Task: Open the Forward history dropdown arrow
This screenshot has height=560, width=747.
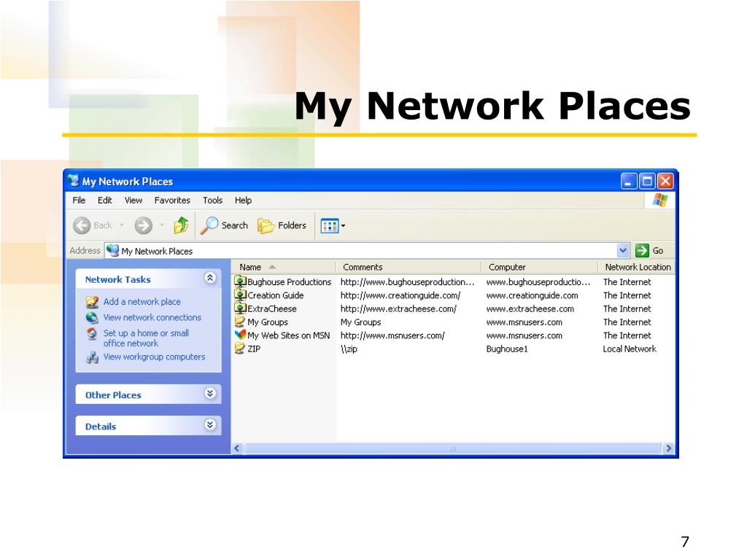Action: click(x=162, y=225)
